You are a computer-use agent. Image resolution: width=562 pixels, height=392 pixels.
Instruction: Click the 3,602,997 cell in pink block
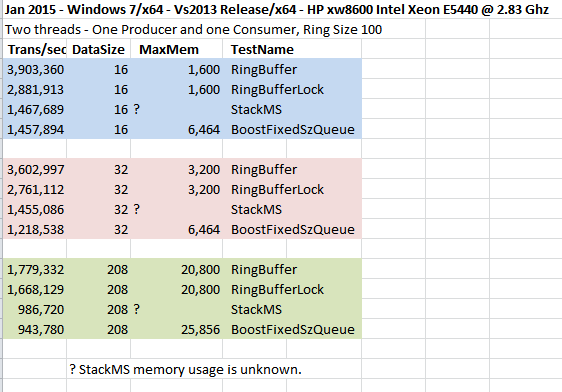tap(35, 169)
